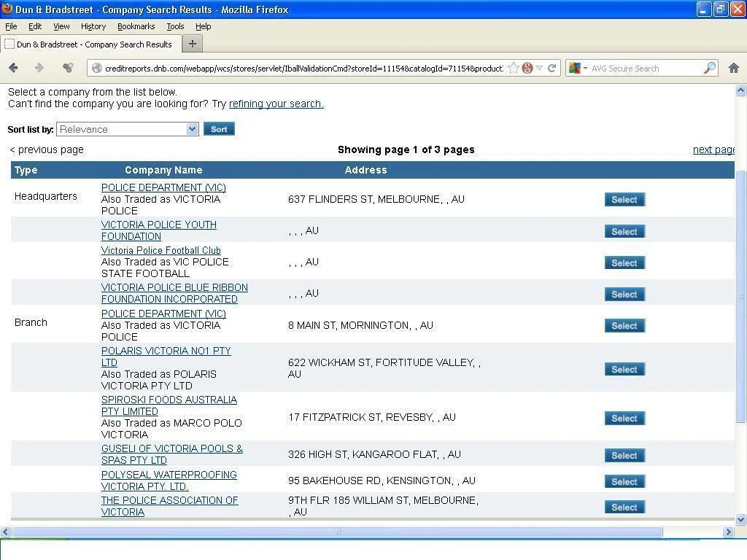Click the Headquarters type label
Screen dimensions: 747x560
[x=46, y=196]
